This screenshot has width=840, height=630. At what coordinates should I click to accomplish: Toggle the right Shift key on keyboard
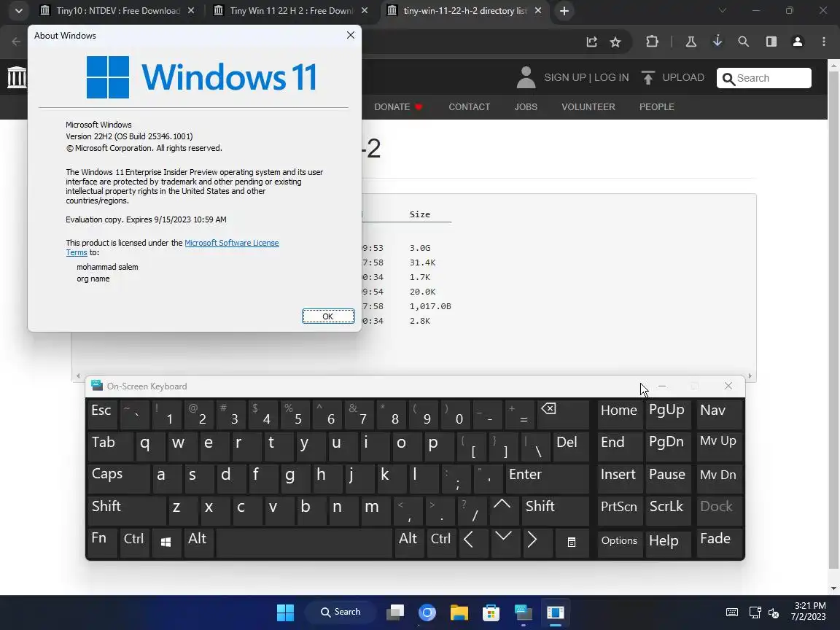tap(554, 510)
